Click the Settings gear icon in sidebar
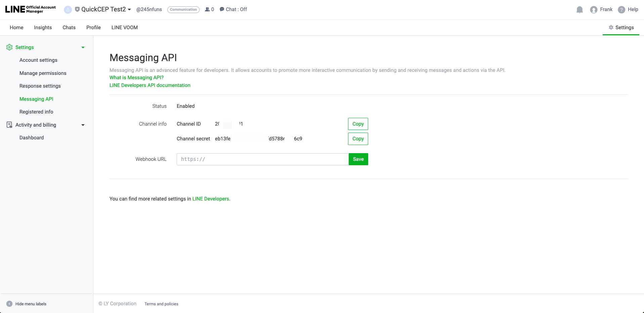Viewport: 644px width, 313px height. pyautogui.click(x=9, y=47)
